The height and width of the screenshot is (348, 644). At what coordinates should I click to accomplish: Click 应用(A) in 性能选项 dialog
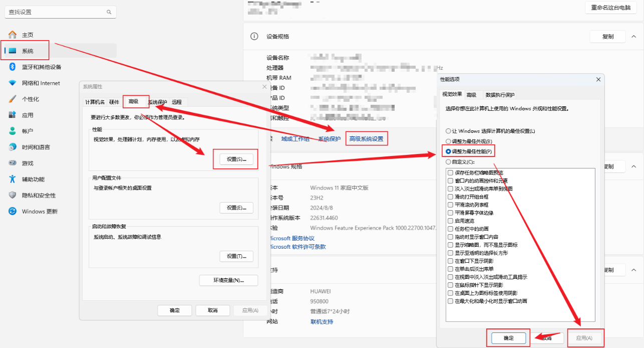click(584, 338)
